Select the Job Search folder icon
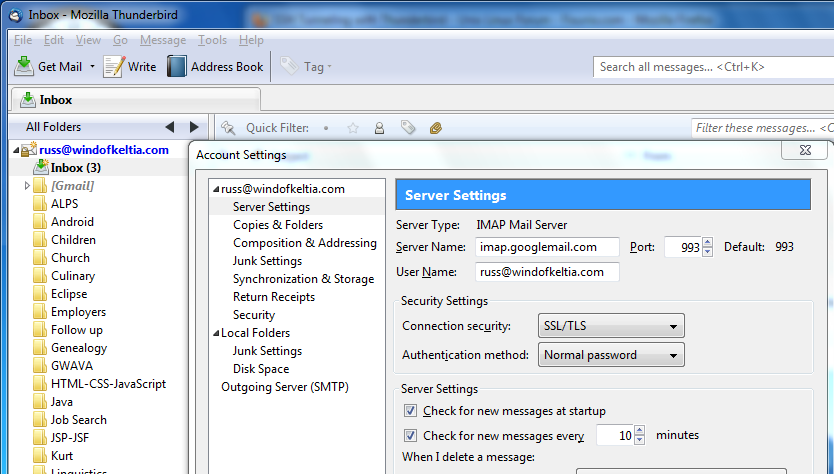The image size is (834, 474). point(40,420)
